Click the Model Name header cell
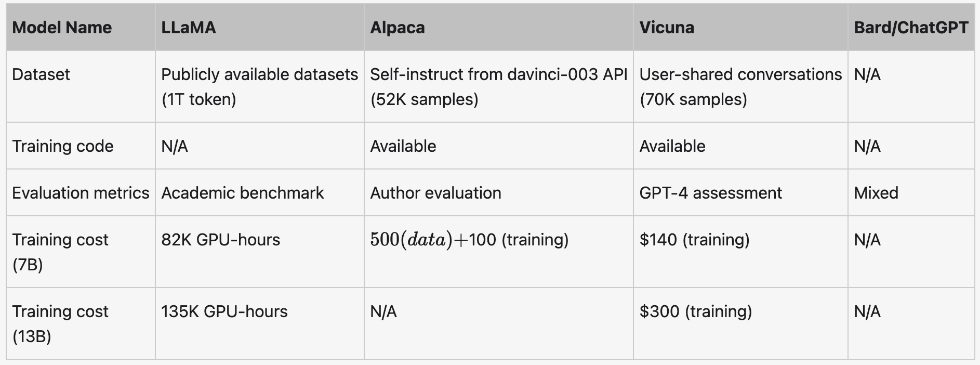Image resolution: width=980 pixels, height=365 pixels. [x=81, y=28]
